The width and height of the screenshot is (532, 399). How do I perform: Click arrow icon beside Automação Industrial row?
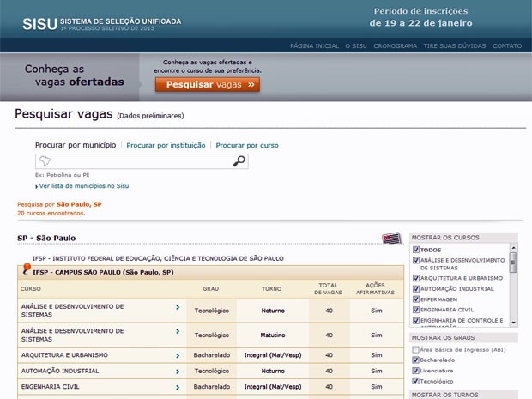click(178, 372)
